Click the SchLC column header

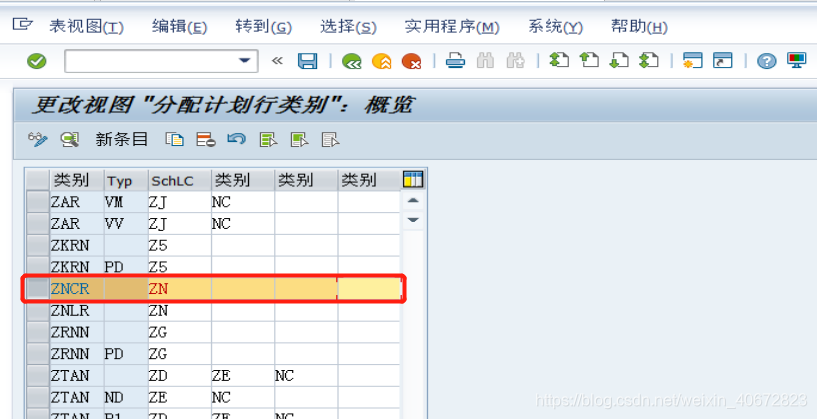[180, 181]
